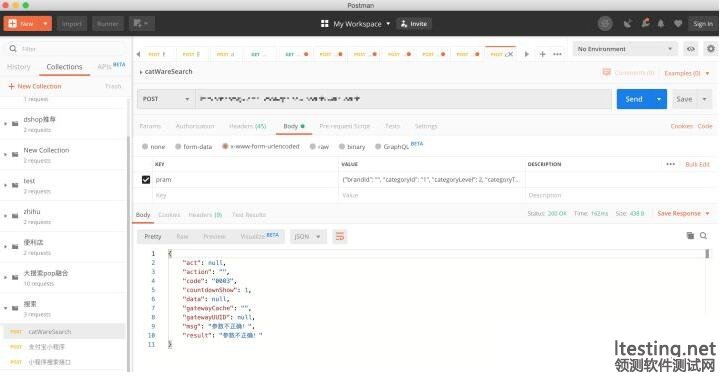Screen dimensions: 727x379
Task: Open the Bulk Edit link
Action: coord(697,164)
